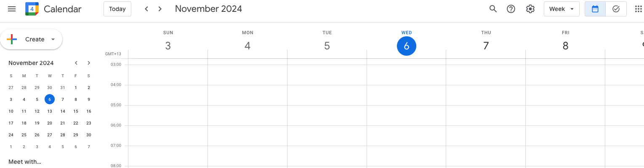Jump to Today
The image size is (644, 168).
click(x=117, y=9)
